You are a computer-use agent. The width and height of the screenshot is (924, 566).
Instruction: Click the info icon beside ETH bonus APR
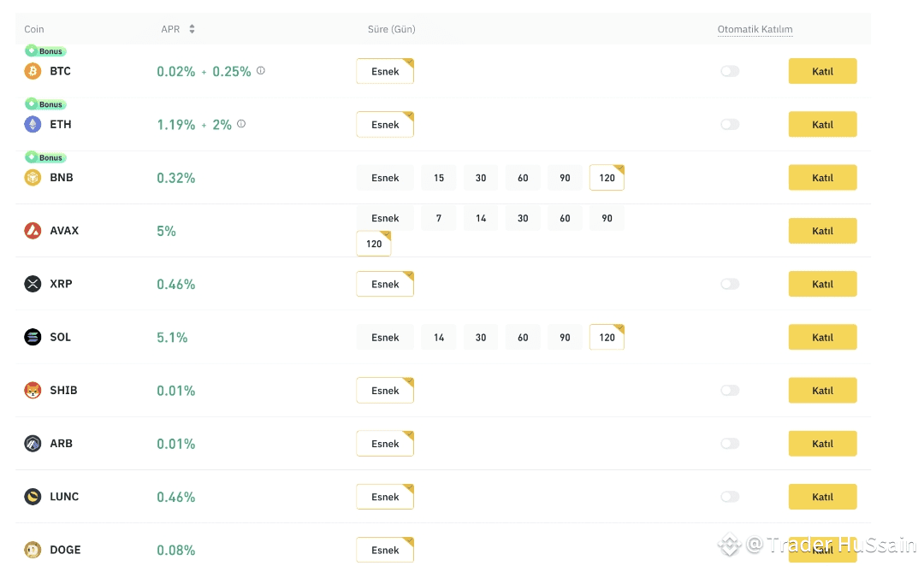(241, 124)
